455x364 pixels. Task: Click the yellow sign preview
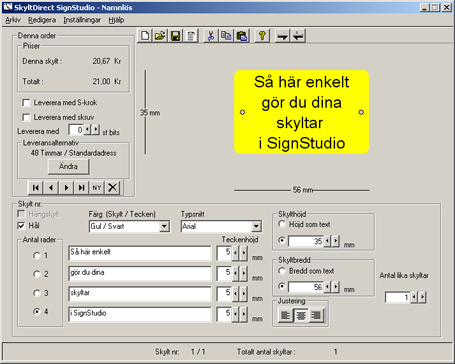point(301,112)
